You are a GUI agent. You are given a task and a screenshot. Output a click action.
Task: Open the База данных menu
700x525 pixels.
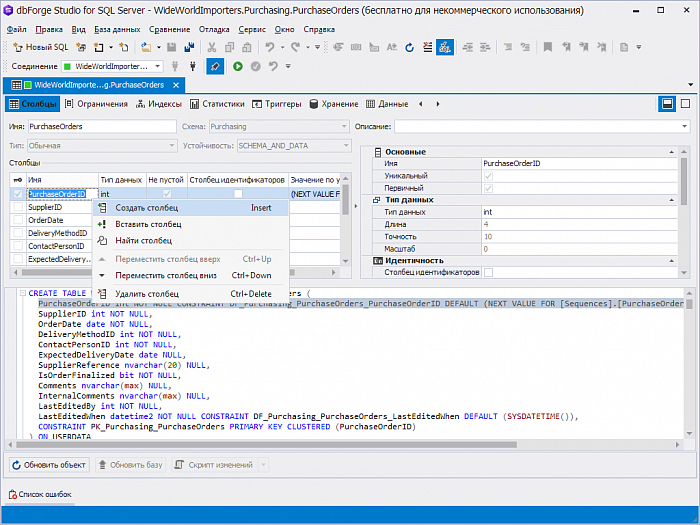pyautogui.click(x=117, y=29)
